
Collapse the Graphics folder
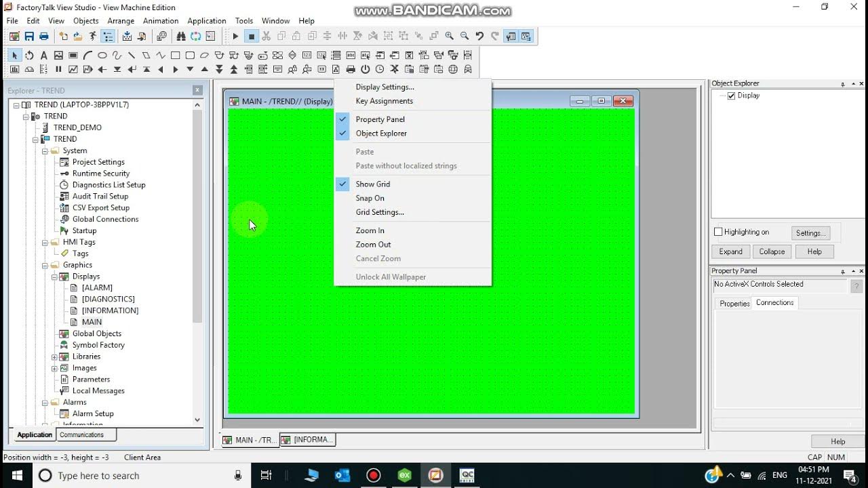coord(45,265)
